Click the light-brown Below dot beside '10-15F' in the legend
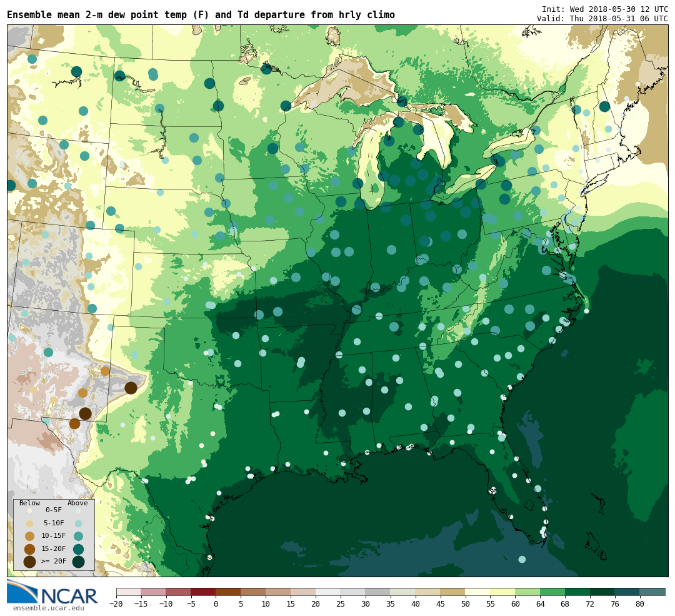675x616 pixels. 30,537
